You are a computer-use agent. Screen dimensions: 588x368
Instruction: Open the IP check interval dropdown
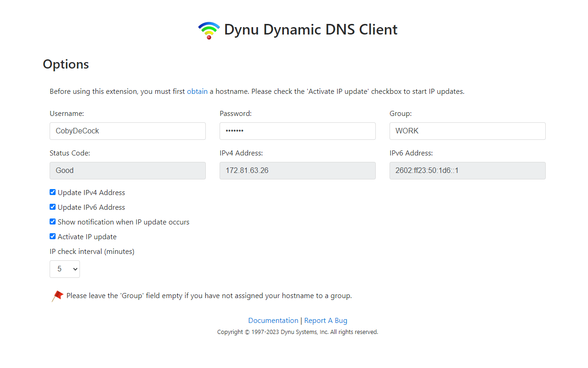pyautogui.click(x=64, y=269)
